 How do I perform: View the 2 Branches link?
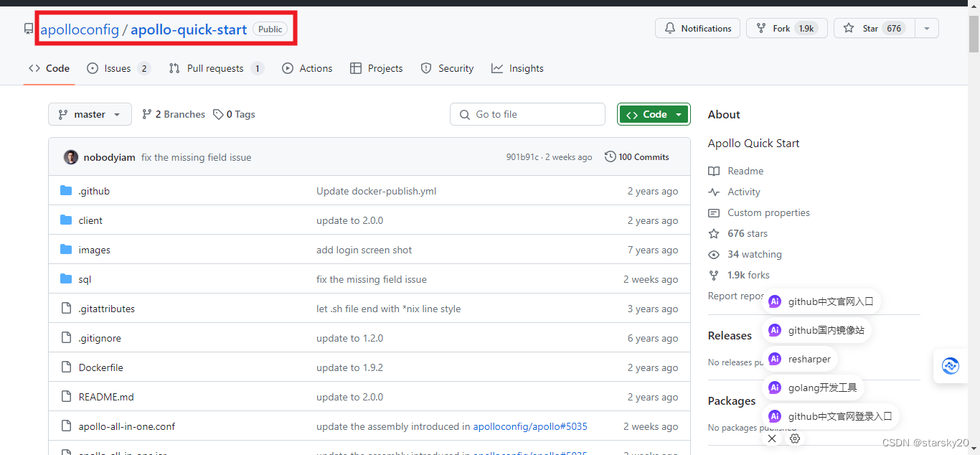pos(174,114)
